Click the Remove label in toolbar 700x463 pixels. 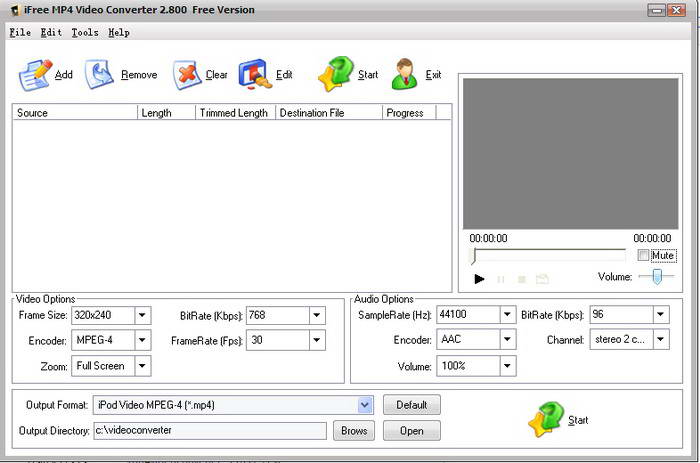point(139,75)
